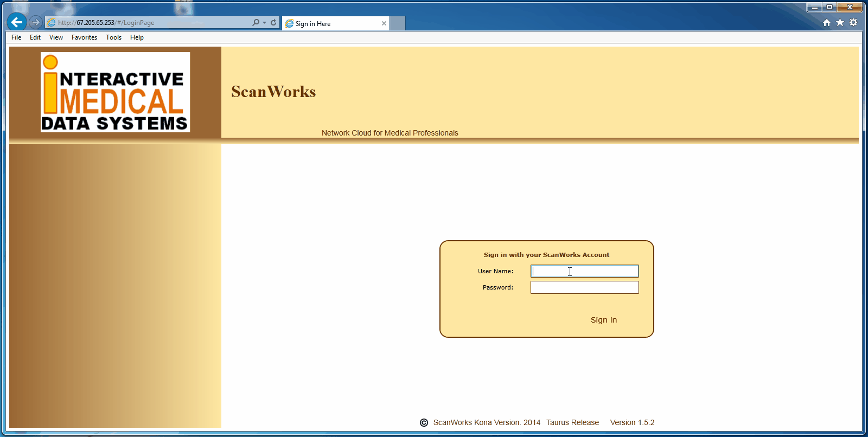Click the ScanWorks heading text

click(x=273, y=92)
